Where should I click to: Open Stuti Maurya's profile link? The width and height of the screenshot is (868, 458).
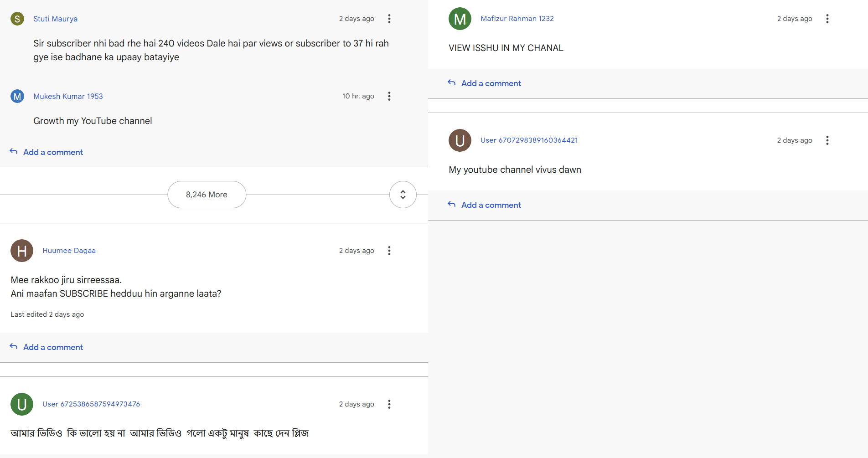56,19
